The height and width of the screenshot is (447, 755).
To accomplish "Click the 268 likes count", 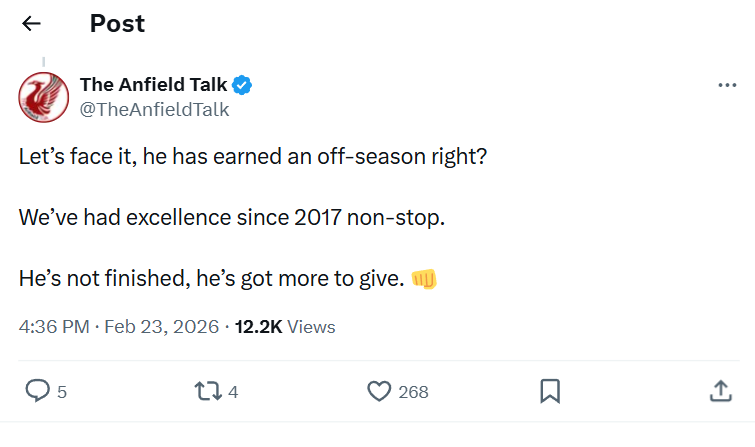I will tap(413, 392).
